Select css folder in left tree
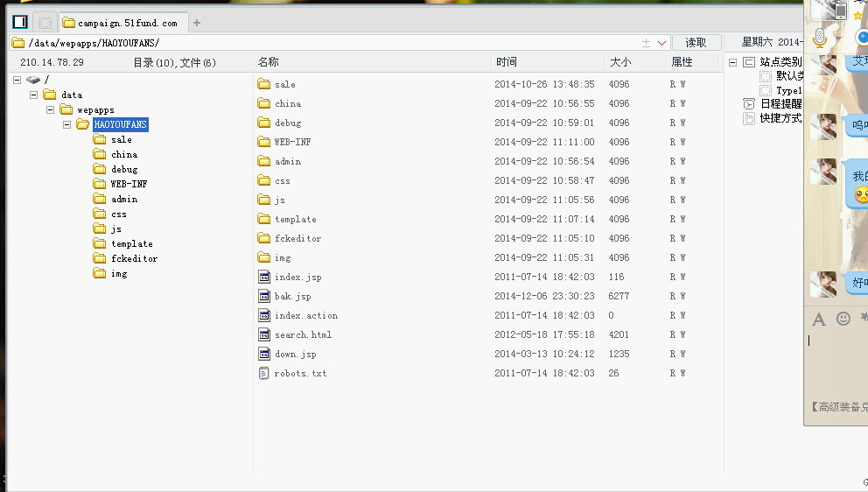The height and width of the screenshot is (492, 868). 119,214
